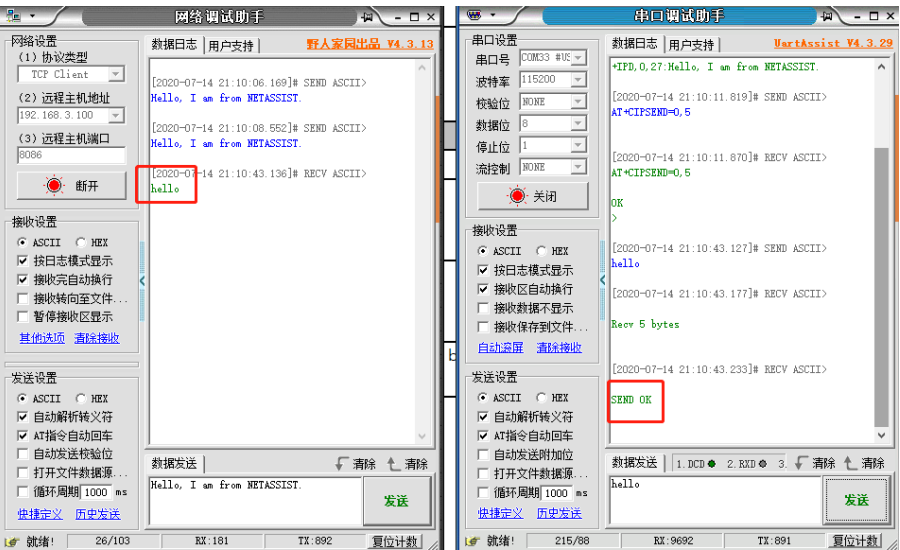Screen dimensions: 900x550
Task: Collapse the network assistant left settings panel
Action: pos(142,281)
